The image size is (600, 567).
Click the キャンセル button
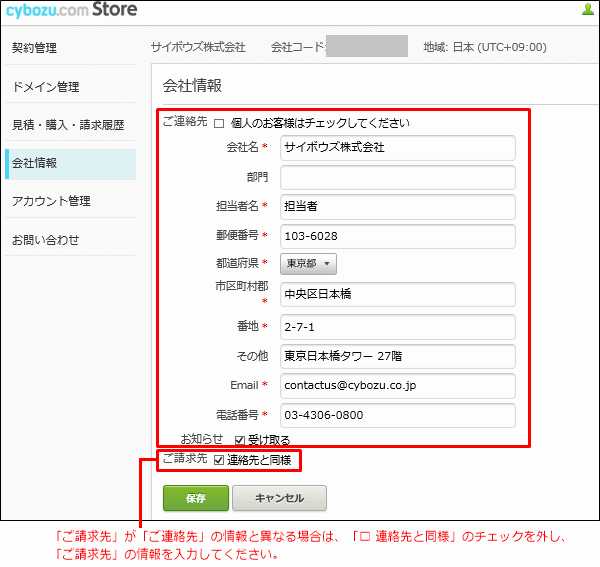279,498
